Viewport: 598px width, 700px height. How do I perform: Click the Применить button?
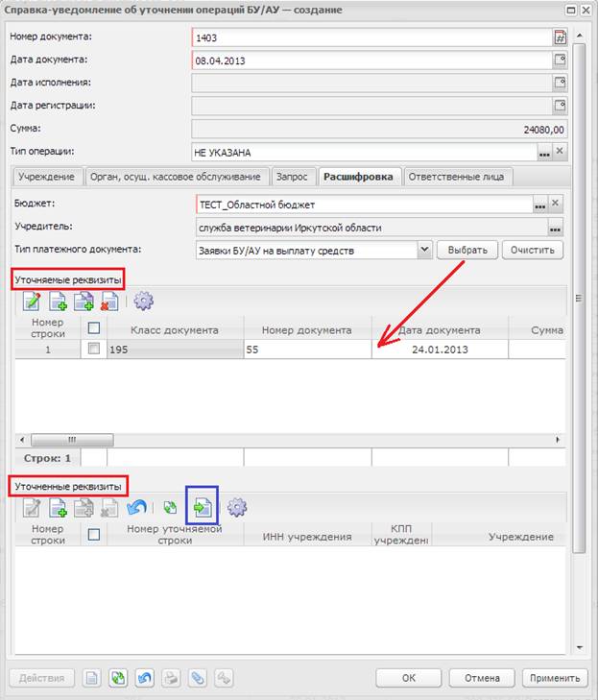click(555, 677)
